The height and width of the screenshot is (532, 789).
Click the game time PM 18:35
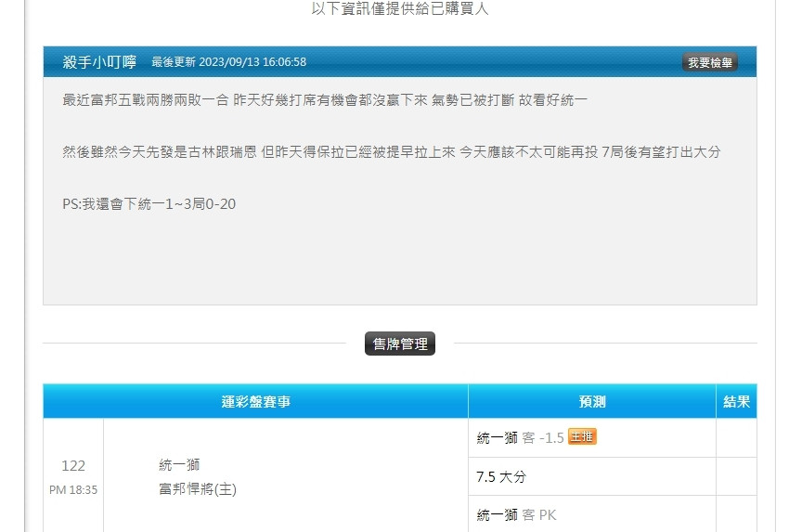[x=73, y=489]
